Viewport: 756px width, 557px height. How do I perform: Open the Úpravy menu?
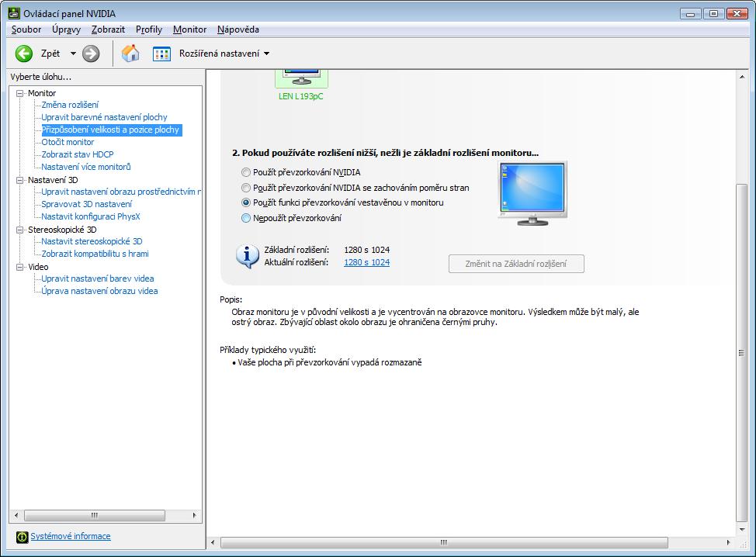(x=66, y=29)
